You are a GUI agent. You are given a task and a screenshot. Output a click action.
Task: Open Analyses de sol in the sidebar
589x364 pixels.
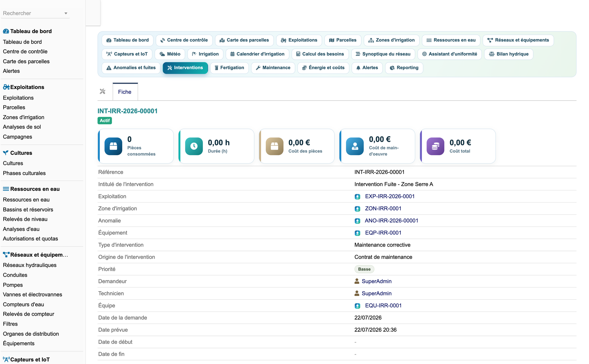(x=22, y=127)
